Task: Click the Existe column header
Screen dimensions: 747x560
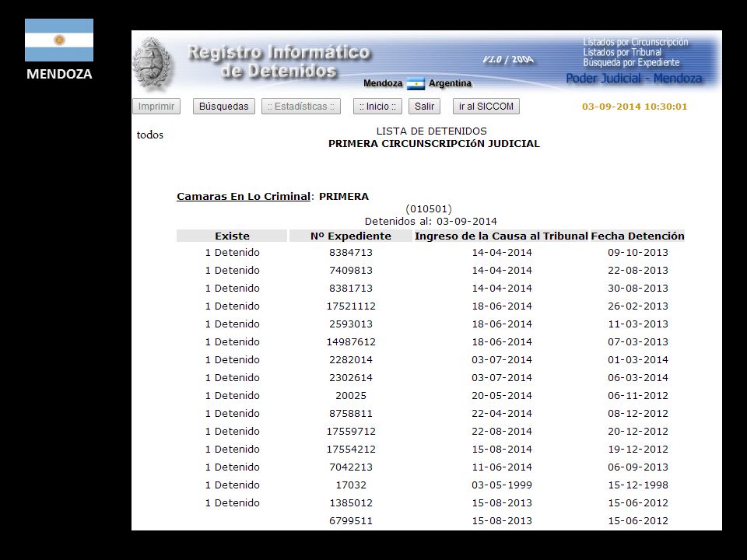Action: pos(232,236)
